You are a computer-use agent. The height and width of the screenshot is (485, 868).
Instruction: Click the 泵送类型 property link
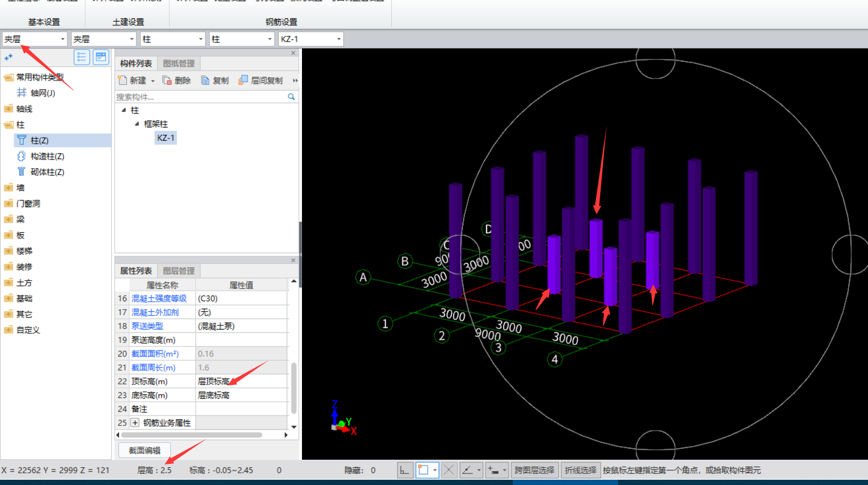147,326
